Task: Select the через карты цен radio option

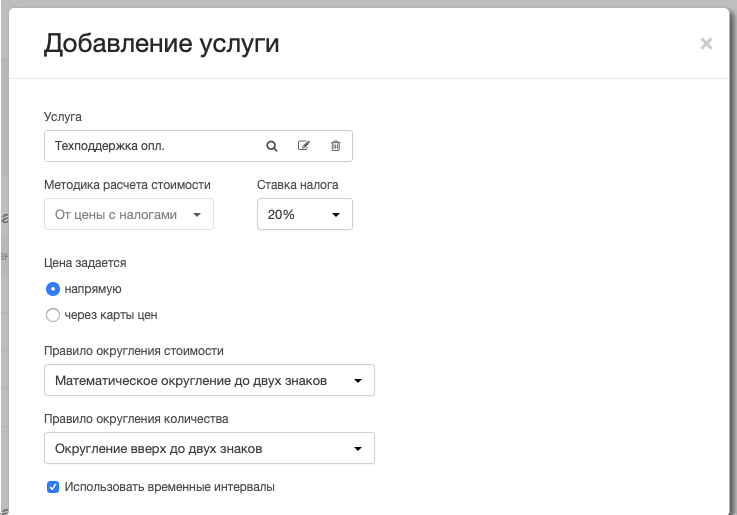Action: (x=53, y=315)
